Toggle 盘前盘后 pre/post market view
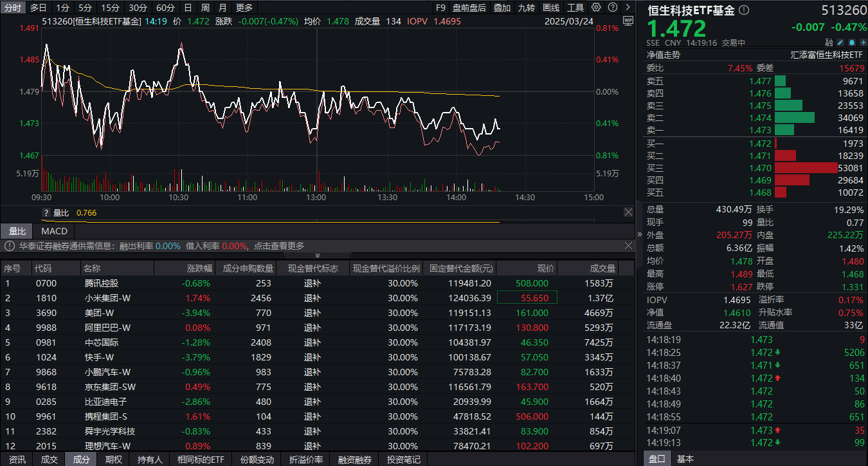This screenshot has height=466, width=868. coord(469,8)
